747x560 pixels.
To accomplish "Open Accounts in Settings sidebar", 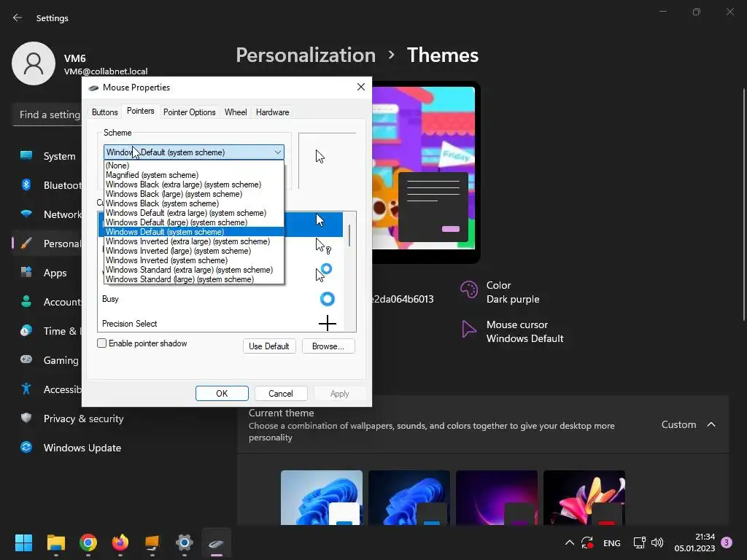I will (x=47, y=302).
